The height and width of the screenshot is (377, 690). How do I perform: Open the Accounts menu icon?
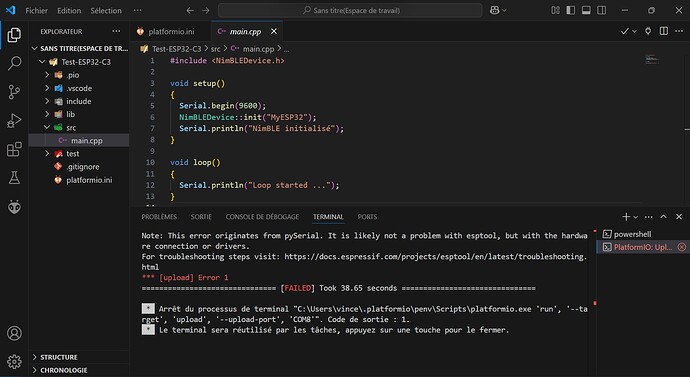[14, 333]
